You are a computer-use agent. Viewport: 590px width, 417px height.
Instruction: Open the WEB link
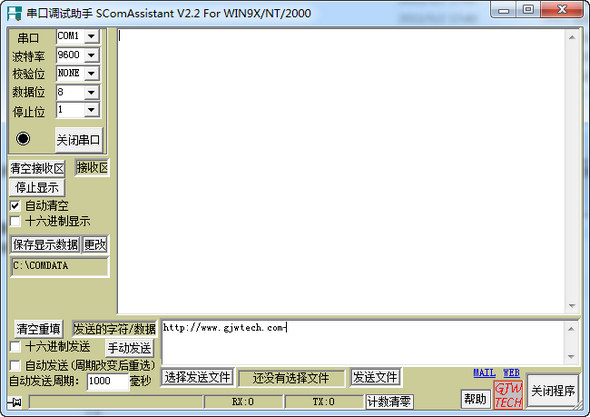click(511, 373)
